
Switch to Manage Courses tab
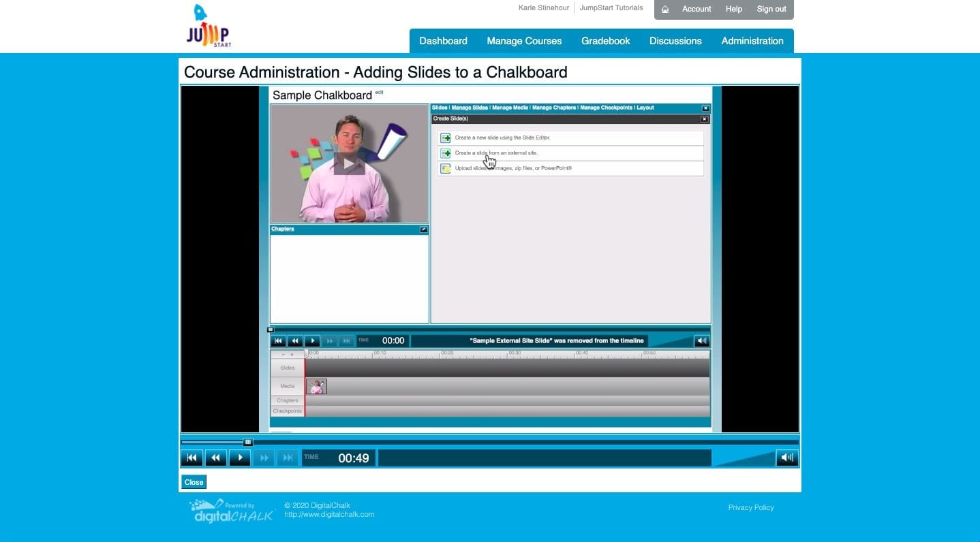point(524,41)
